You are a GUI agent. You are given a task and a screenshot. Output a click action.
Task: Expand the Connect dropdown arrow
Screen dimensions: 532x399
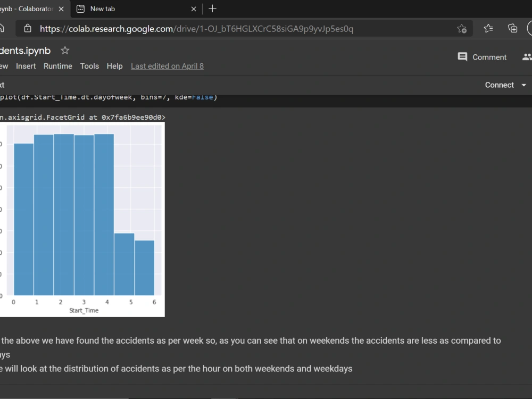click(523, 85)
